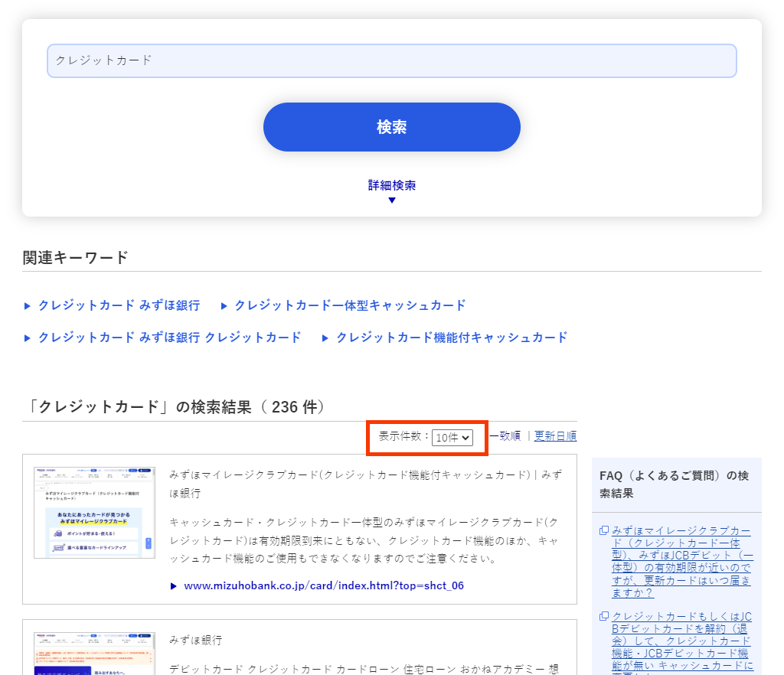Click external-link icon beside クレジットカードもしくはJCB FAQ
The image size is (784, 675).
pos(604,616)
